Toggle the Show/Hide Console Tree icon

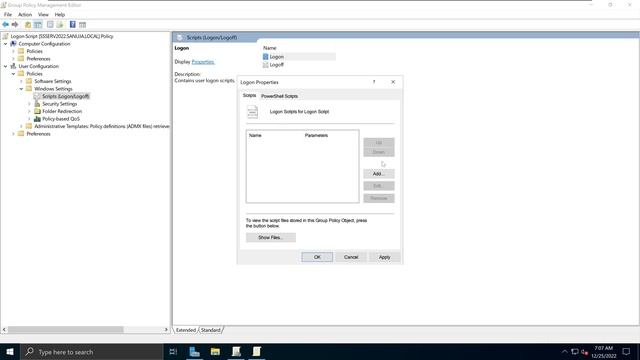point(38,24)
